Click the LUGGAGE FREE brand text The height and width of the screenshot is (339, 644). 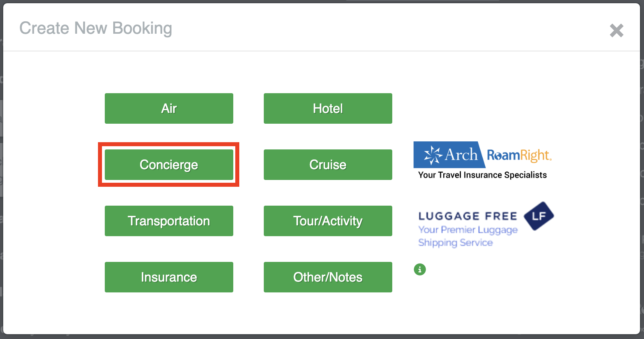click(468, 216)
